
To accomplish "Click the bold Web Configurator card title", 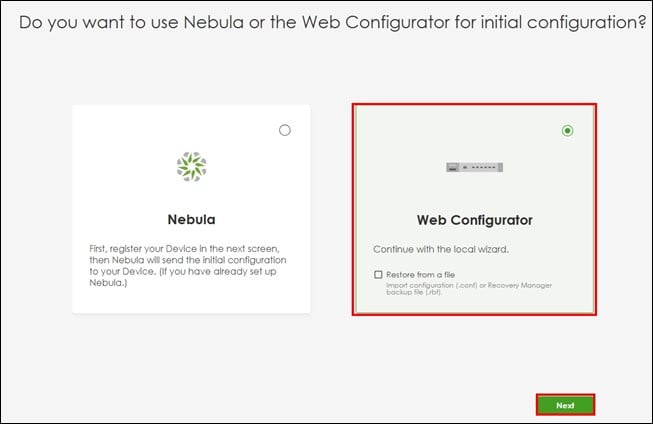I will click(x=475, y=220).
